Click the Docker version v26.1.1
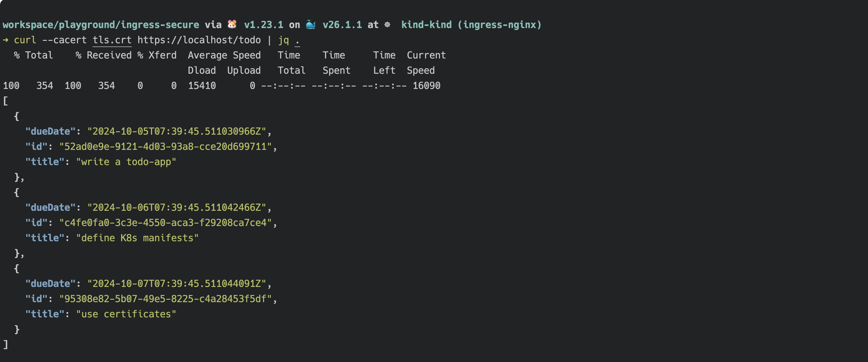Image resolution: width=868 pixels, height=362 pixels. click(342, 25)
